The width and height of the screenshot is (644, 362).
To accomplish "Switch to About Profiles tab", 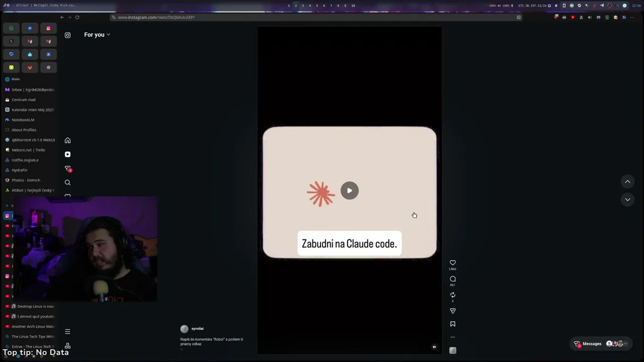I will (x=29, y=130).
